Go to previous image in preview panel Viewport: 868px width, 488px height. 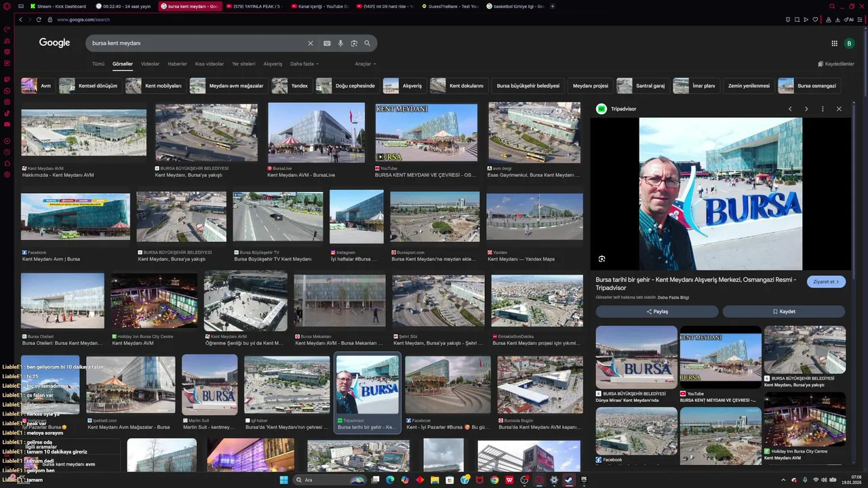790,109
